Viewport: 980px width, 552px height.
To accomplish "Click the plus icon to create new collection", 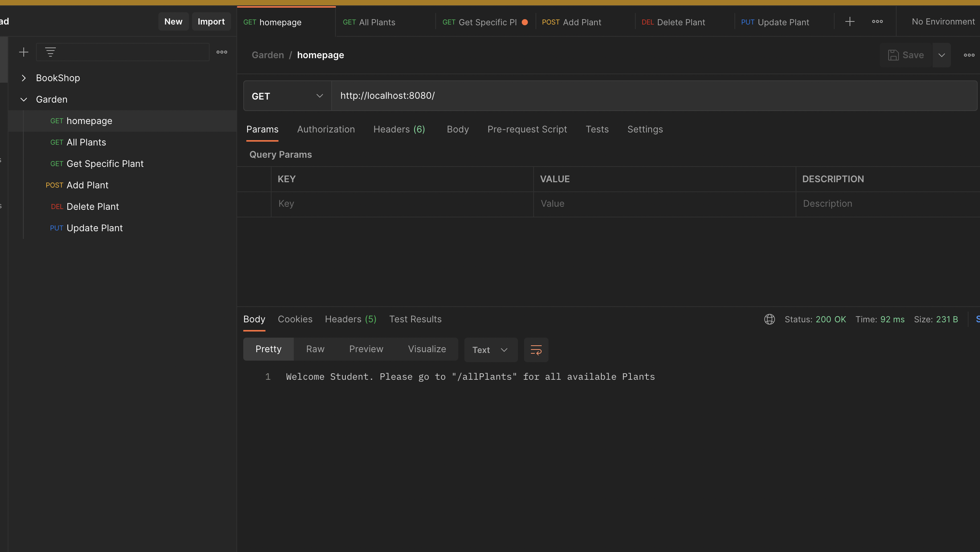I will tap(24, 52).
